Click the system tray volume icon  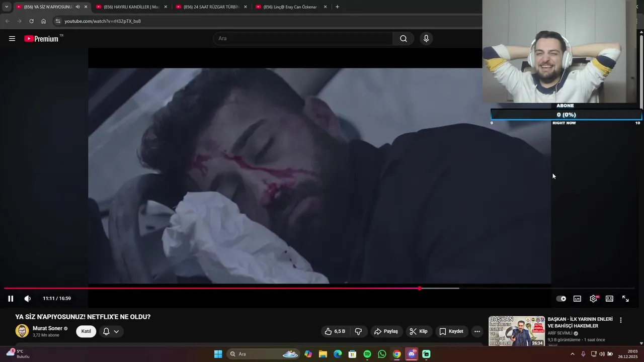tap(602, 354)
